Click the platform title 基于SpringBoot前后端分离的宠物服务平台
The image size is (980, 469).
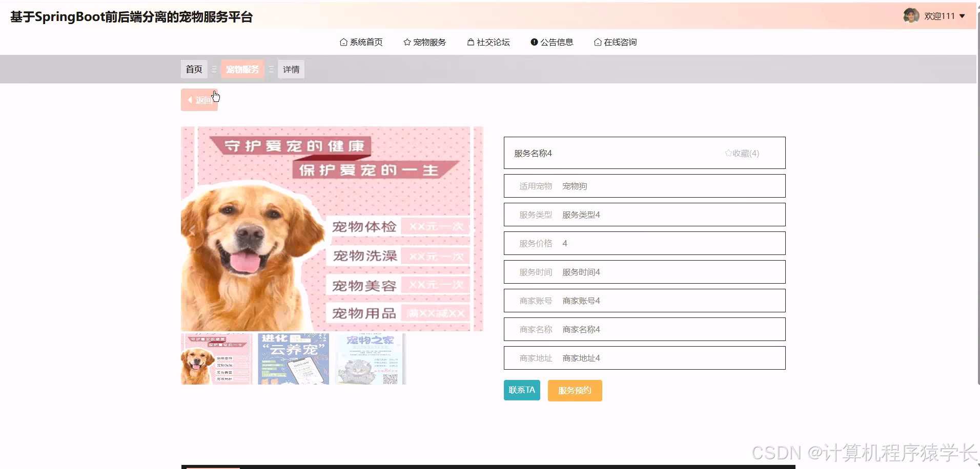[132, 17]
